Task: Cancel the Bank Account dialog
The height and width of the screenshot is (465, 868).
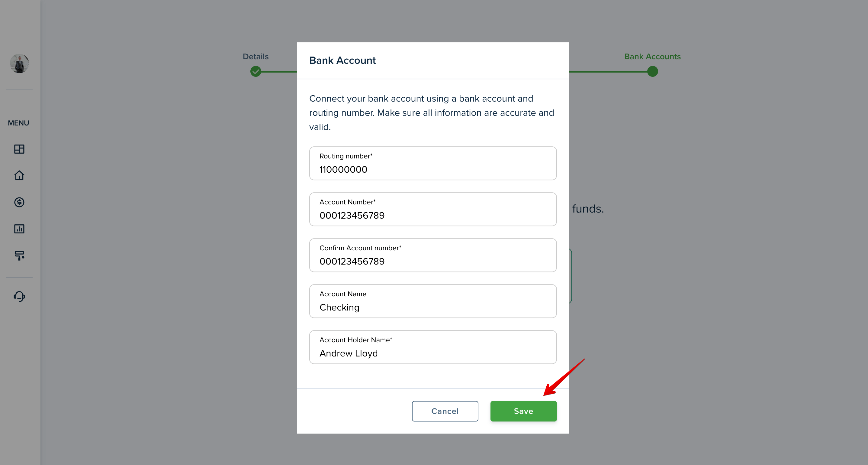Action: tap(445, 411)
